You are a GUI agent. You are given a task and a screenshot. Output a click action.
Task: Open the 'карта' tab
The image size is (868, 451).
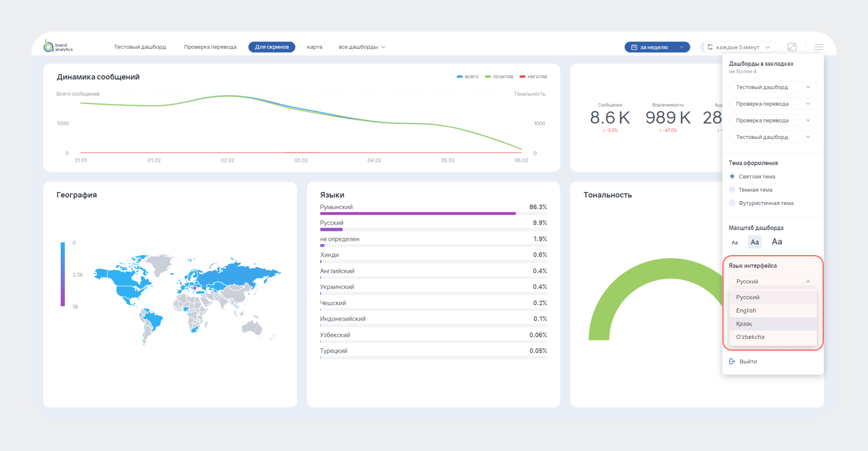tap(314, 47)
